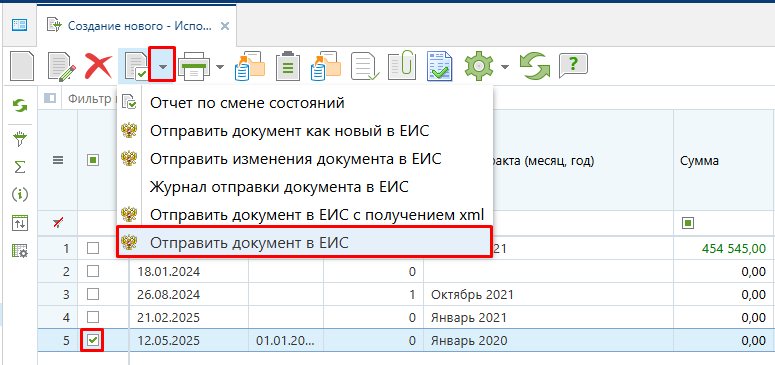Viewport: 775px width, 365px height.
Task: Refresh using the toolbar green arrows icon
Action: coord(534,66)
